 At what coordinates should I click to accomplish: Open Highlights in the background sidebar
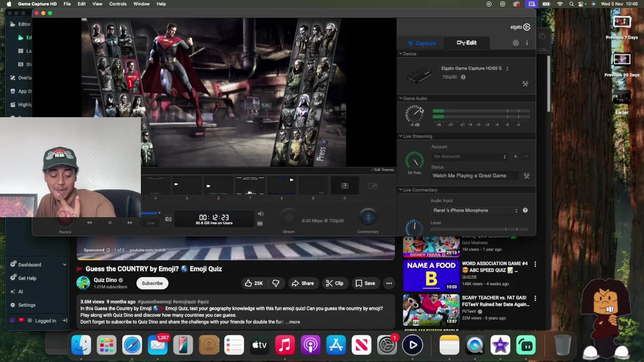[x=21, y=105]
